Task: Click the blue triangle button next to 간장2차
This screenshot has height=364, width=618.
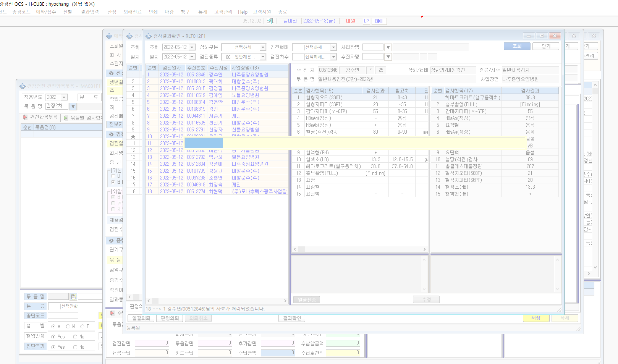Action: click(73, 107)
